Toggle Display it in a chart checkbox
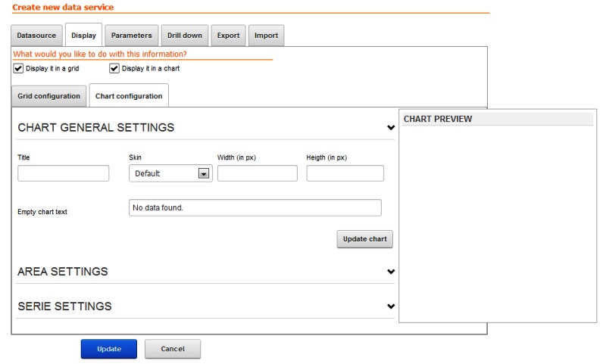606x364 pixels. pos(114,68)
